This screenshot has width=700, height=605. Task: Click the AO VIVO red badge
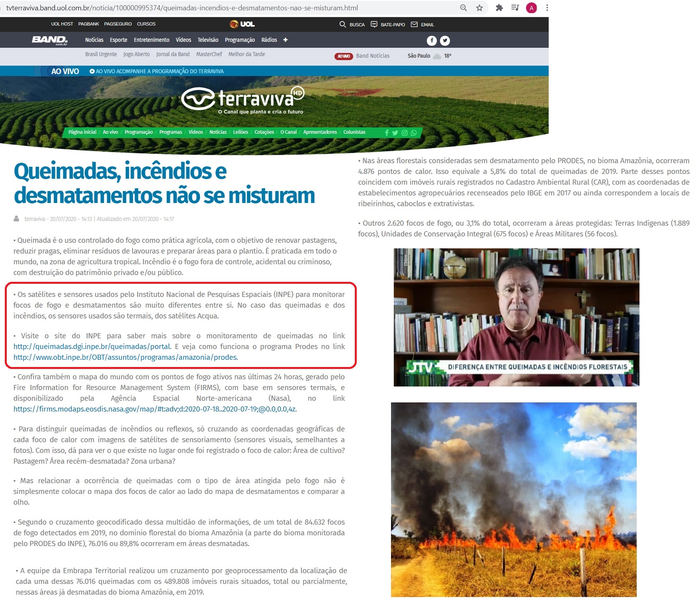[344, 56]
